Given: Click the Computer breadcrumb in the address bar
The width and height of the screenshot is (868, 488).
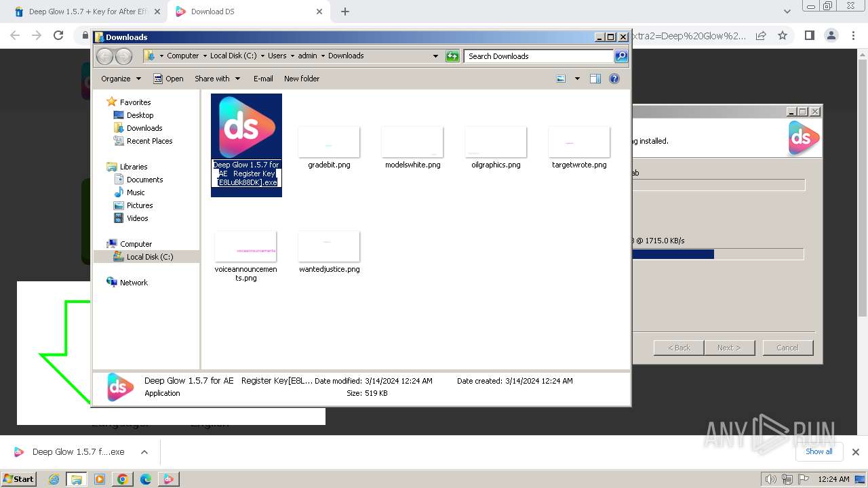Looking at the screenshot, I should [x=182, y=56].
